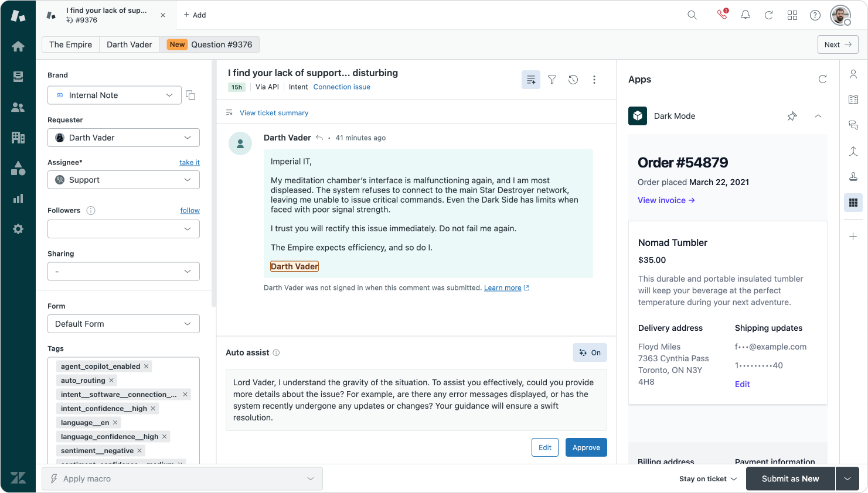Screen dimensions: 868x493
Task: Click the Next button
Action: 838,44
